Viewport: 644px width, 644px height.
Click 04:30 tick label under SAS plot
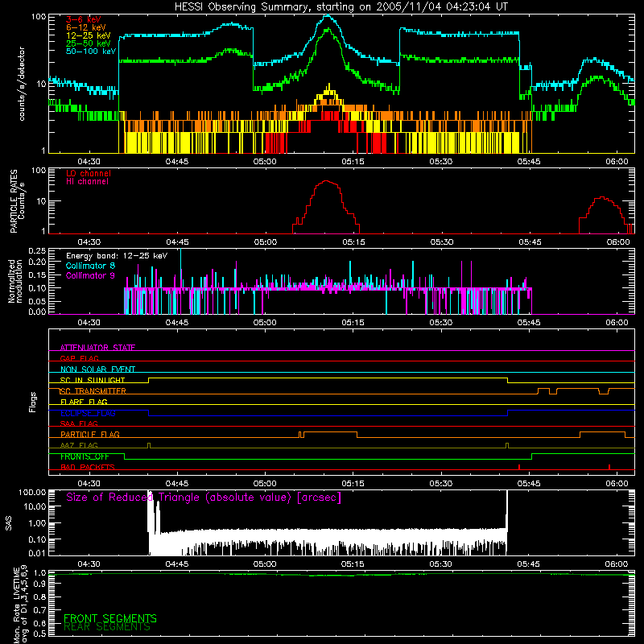89,564
